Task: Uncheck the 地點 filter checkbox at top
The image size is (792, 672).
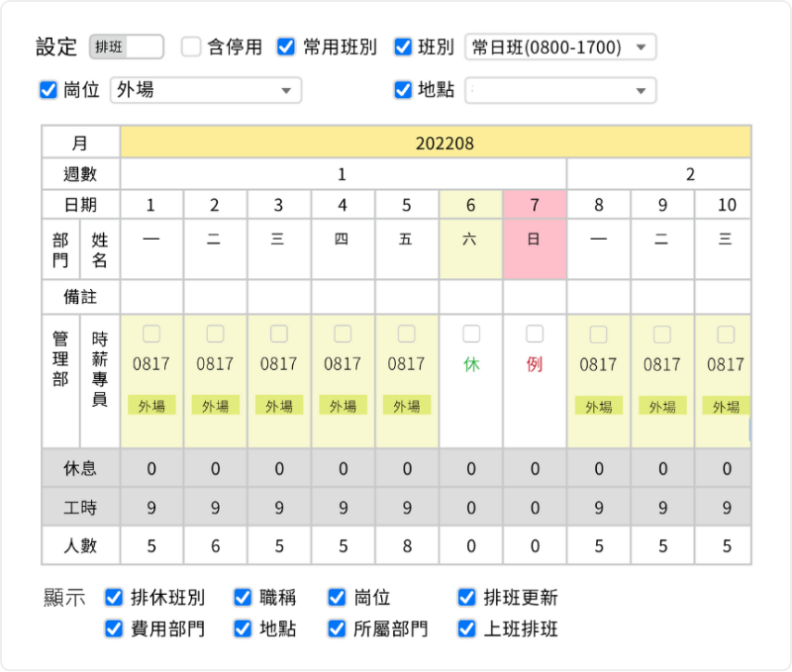Action: [403, 90]
